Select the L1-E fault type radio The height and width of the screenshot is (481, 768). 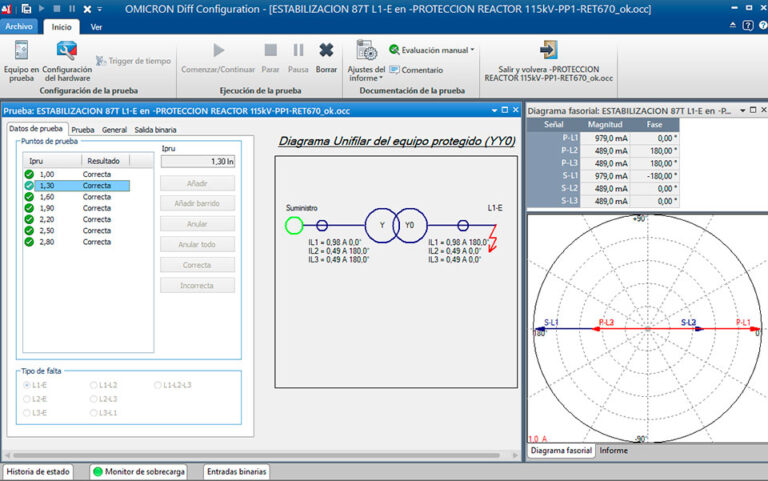click(27, 385)
